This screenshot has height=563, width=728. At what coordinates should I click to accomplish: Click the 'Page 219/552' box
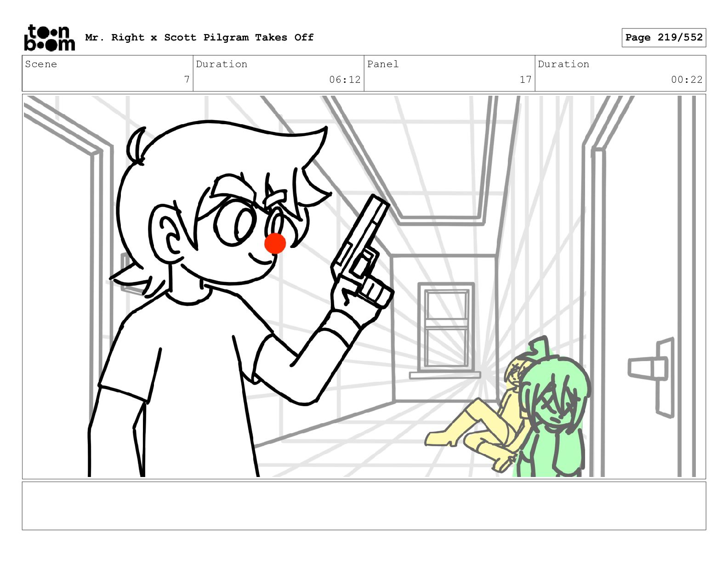click(x=664, y=38)
